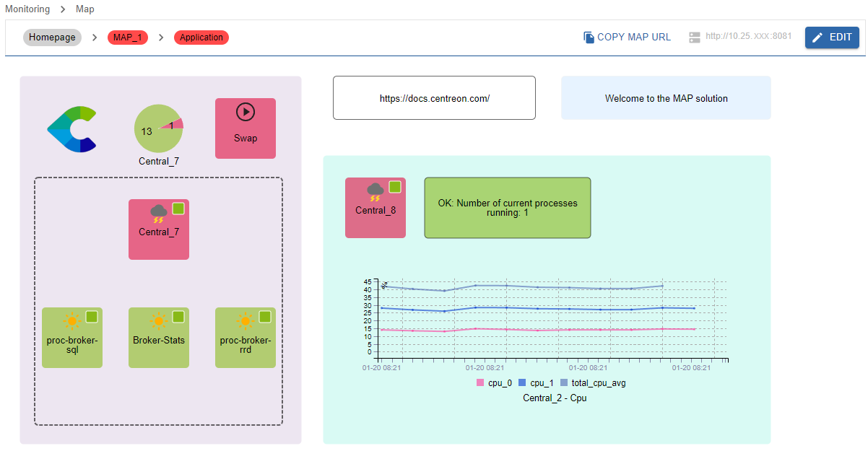Click the storm cloud icon on Central_8

click(x=375, y=191)
